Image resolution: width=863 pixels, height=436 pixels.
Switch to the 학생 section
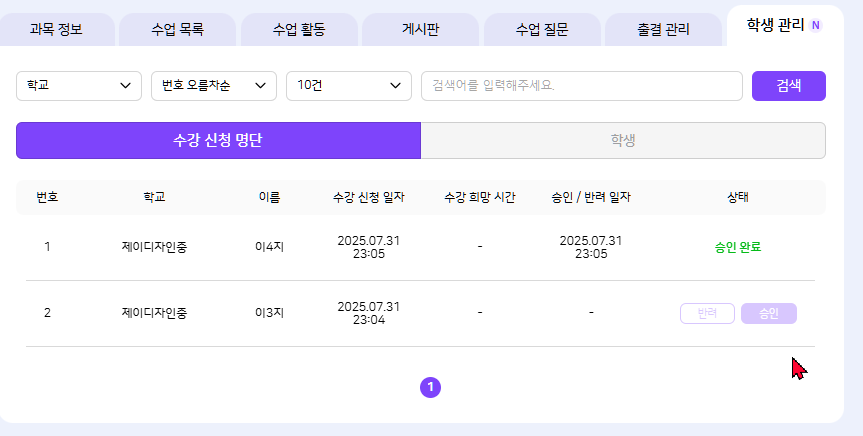(x=623, y=141)
